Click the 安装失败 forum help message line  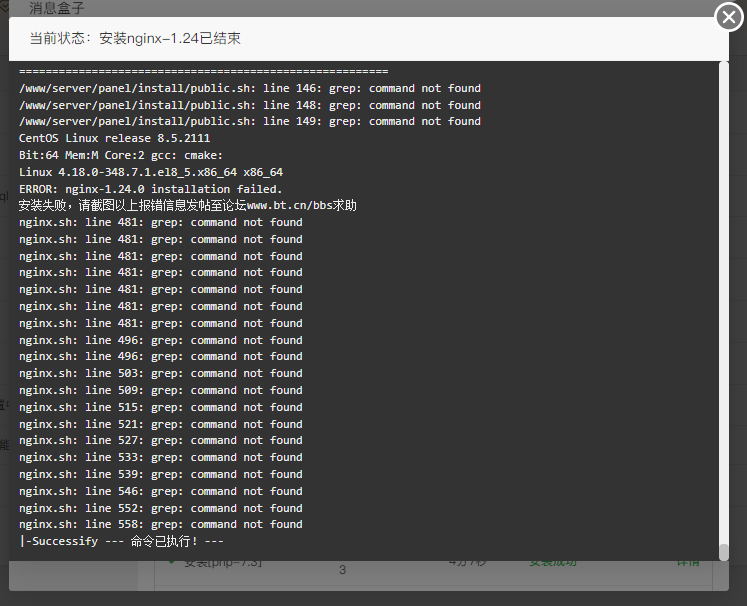[188, 206]
